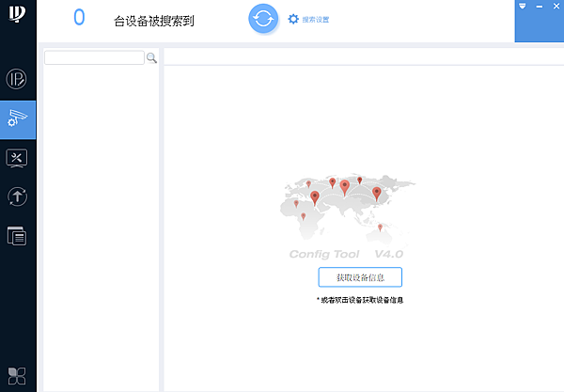Viewport: 564px width, 392px height.
Task: Click the 台设备被搜索到 label
Action: [154, 21]
